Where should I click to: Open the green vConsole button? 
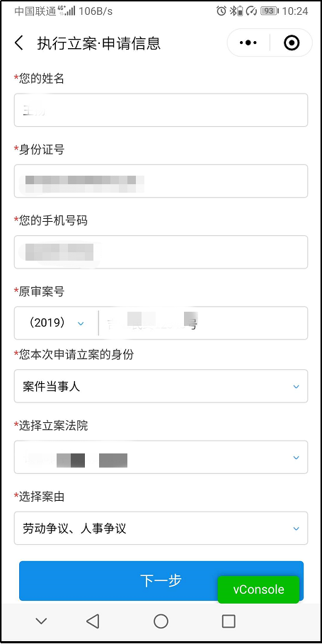point(258,589)
